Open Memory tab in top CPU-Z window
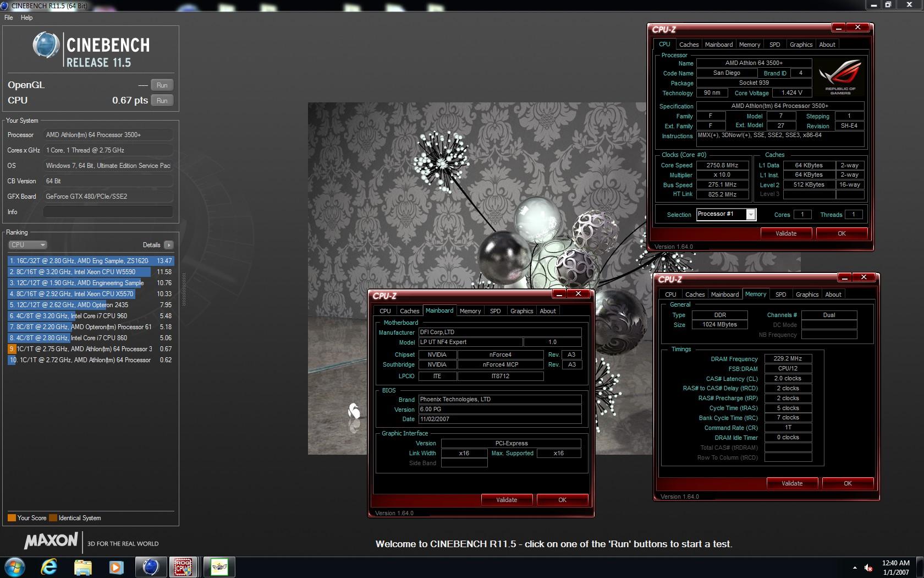 click(x=750, y=45)
